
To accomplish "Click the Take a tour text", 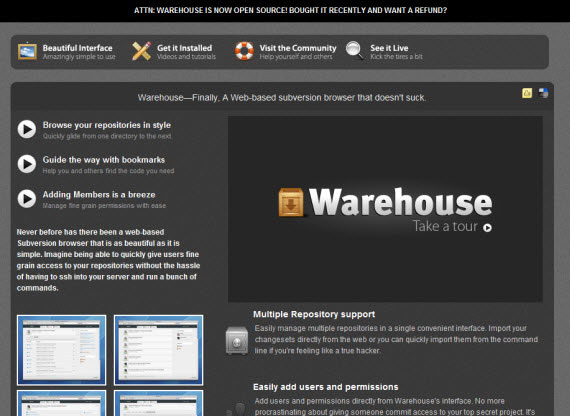I will 445,226.
